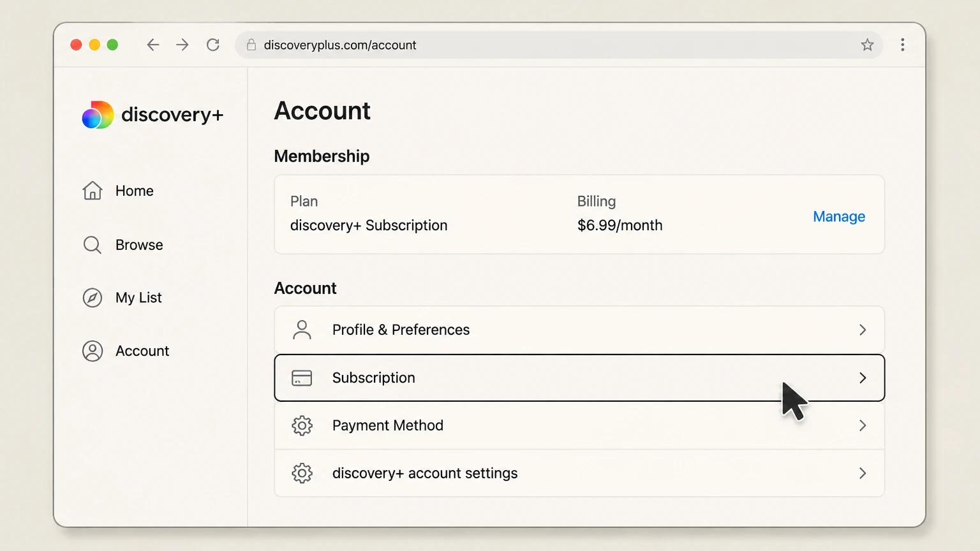Click the "Plan" label in Membership
Screen dimensions: 980x551
(304, 202)
